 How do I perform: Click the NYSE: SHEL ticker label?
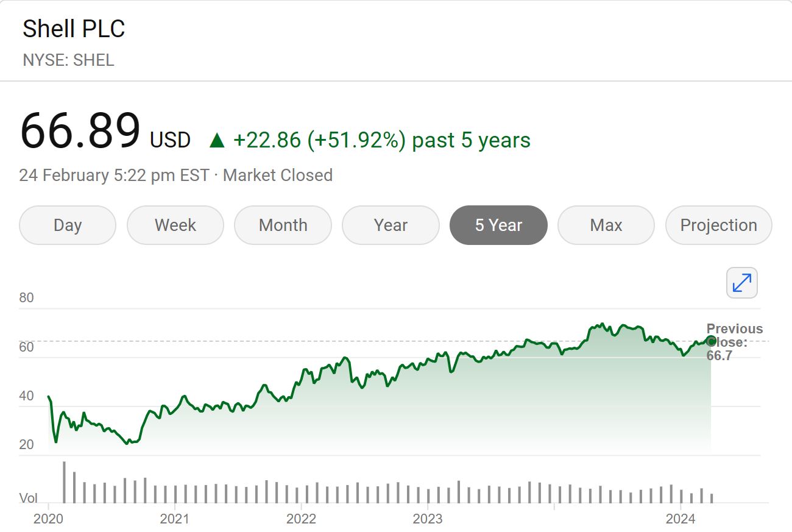pos(68,60)
